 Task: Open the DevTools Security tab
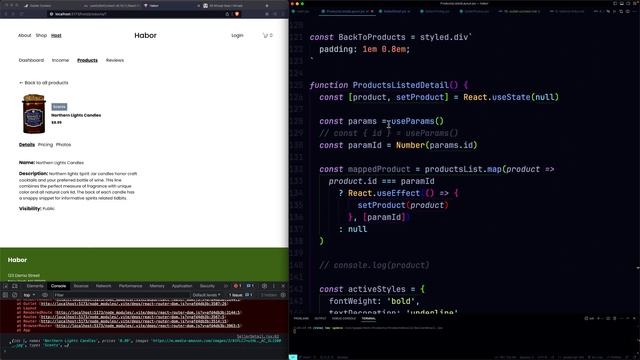207,286
